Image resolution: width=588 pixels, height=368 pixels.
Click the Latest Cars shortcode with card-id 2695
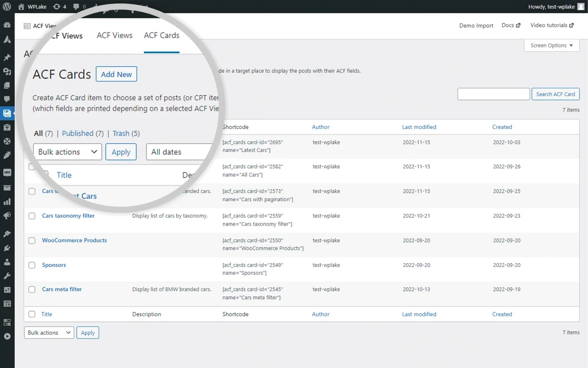click(x=253, y=146)
